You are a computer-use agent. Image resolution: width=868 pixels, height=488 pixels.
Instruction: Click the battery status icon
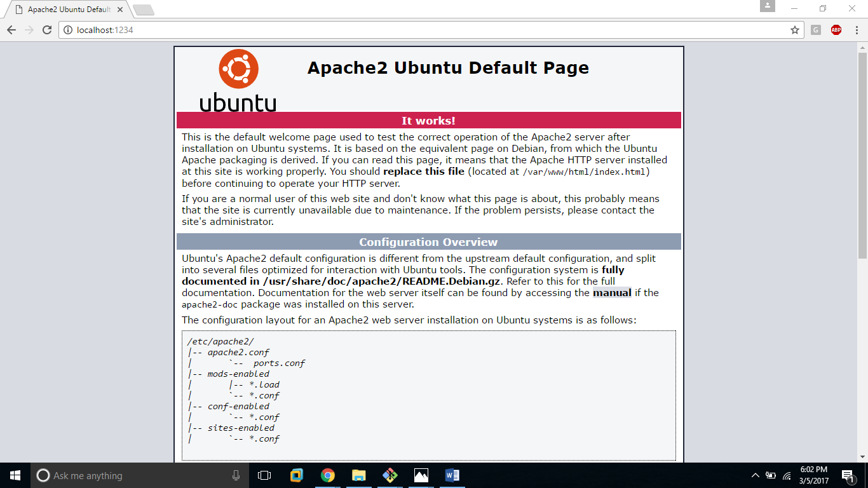771,475
